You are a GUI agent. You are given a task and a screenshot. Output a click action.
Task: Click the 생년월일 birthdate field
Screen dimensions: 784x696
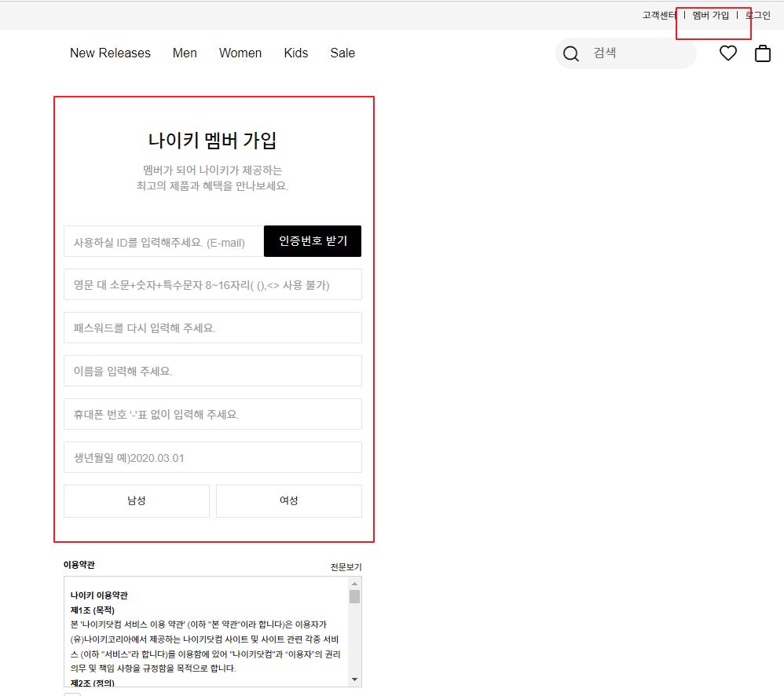(213, 457)
